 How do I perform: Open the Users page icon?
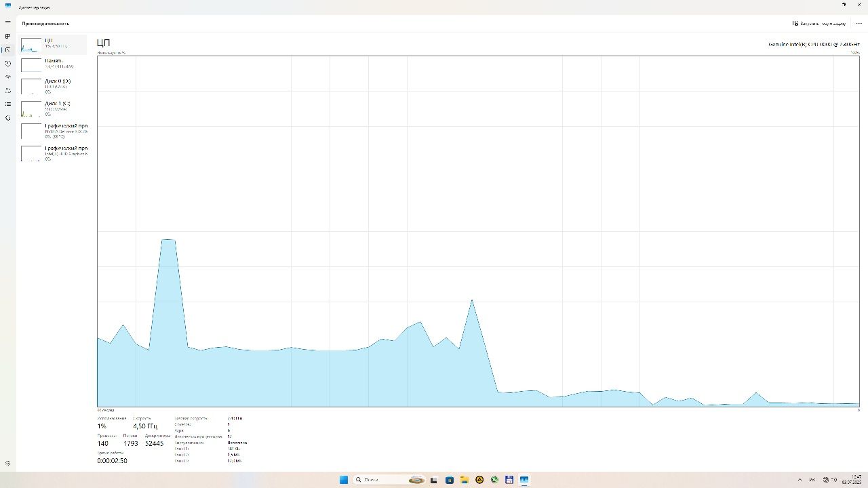tap(7, 90)
